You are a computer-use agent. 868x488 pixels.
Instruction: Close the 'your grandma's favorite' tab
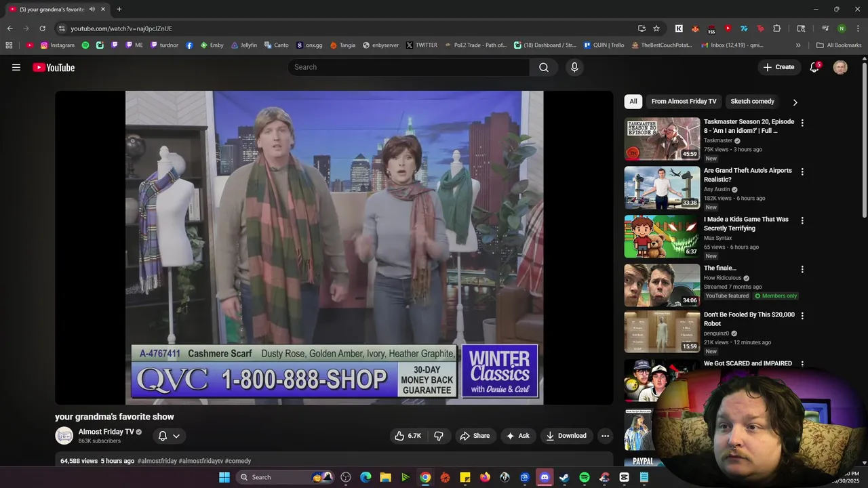103,9
